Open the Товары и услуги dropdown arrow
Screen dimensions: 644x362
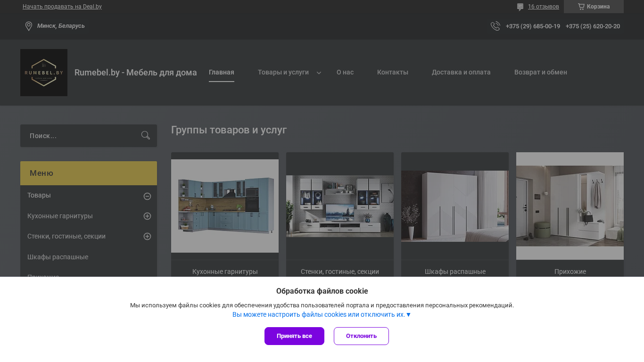319,73
